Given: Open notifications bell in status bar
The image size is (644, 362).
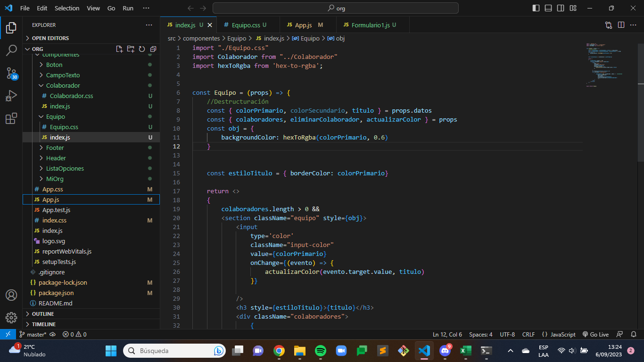Looking at the screenshot, I should pyautogui.click(x=633, y=334).
